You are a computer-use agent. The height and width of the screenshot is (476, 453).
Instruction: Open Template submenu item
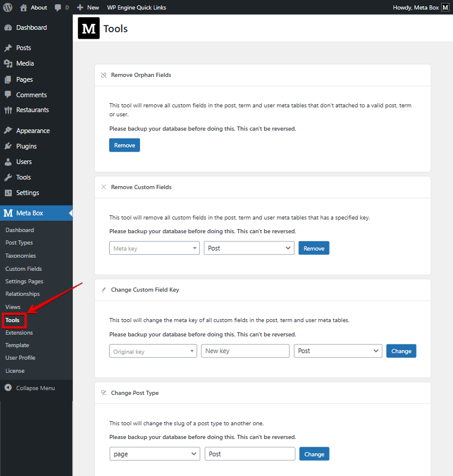click(x=17, y=345)
